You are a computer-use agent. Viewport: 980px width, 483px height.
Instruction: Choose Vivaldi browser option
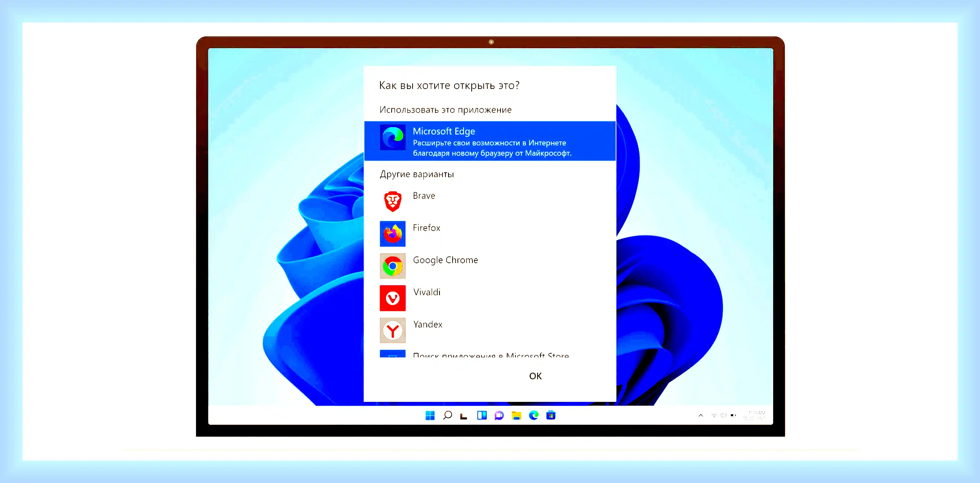point(490,298)
